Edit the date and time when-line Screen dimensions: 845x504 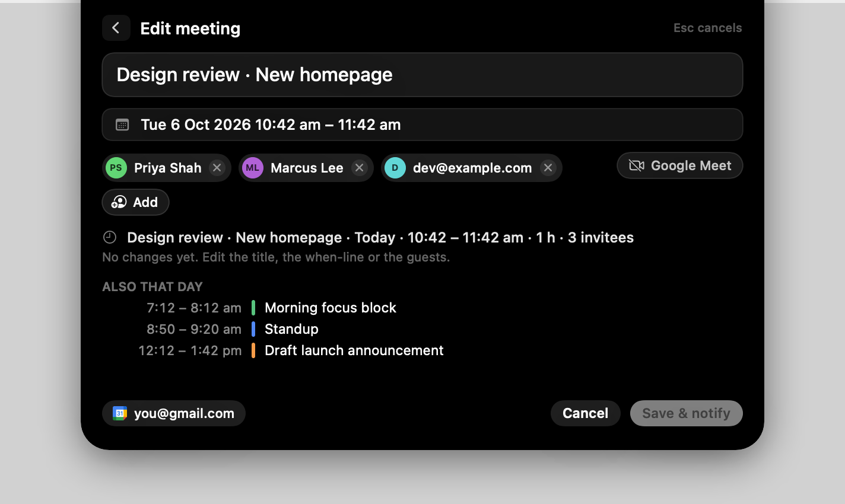coord(422,125)
